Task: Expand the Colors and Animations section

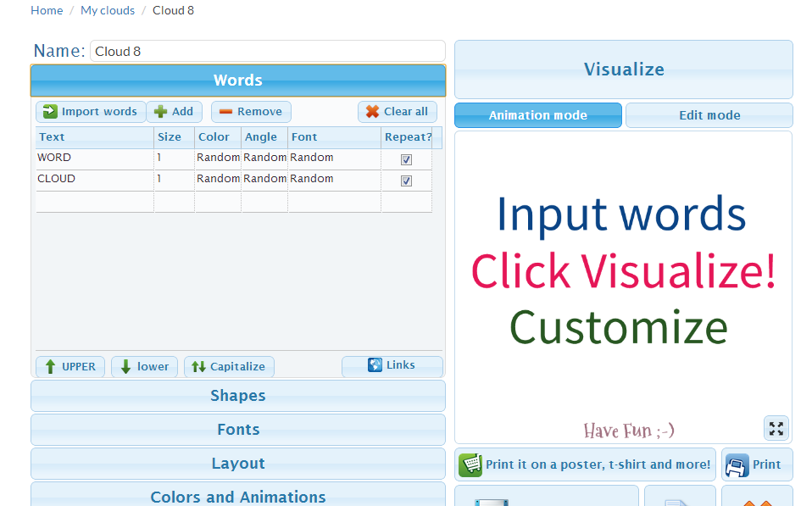Action: pyautogui.click(x=238, y=495)
